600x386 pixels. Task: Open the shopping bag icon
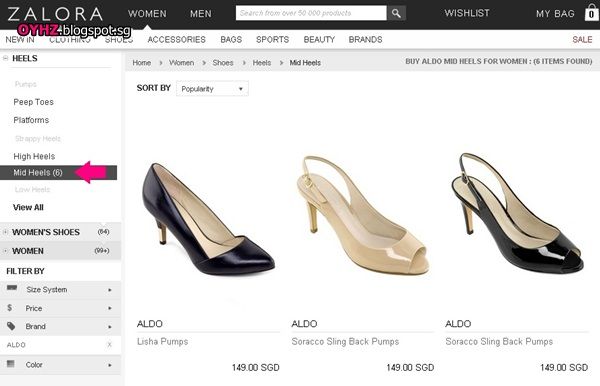click(x=592, y=13)
